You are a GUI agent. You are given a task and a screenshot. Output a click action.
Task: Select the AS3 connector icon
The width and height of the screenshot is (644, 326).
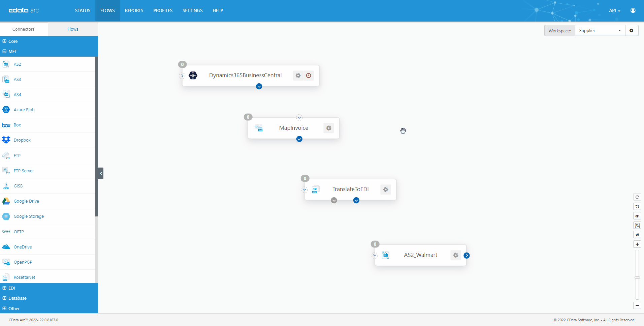[6, 79]
